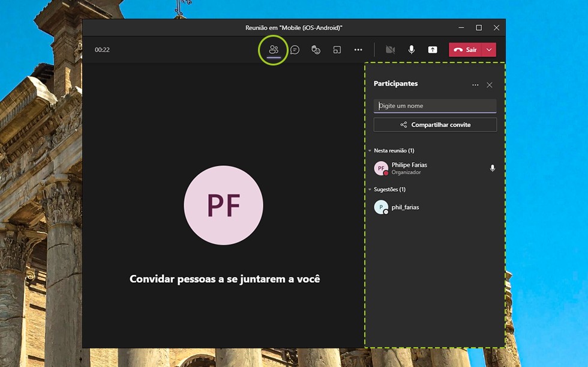Open the Participants panel icon
588x367 pixels.
tap(274, 50)
